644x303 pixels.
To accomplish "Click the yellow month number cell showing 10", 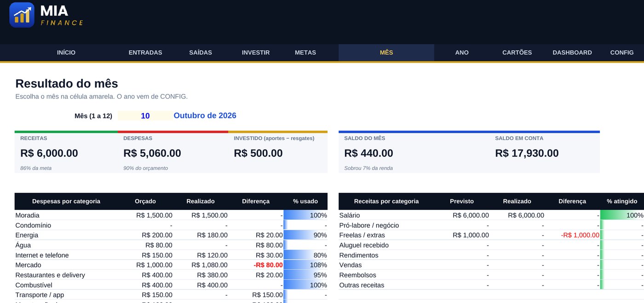I will click(145, 116).
